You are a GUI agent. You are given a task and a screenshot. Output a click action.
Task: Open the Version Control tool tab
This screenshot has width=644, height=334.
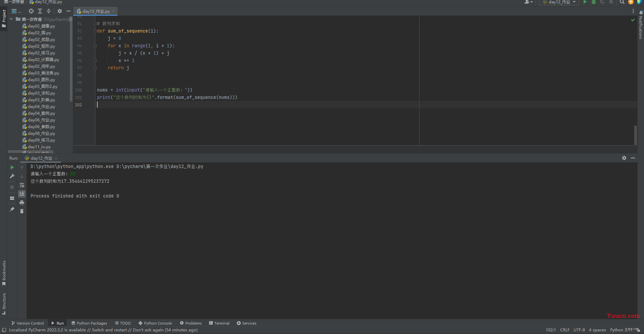pos(28,323)
